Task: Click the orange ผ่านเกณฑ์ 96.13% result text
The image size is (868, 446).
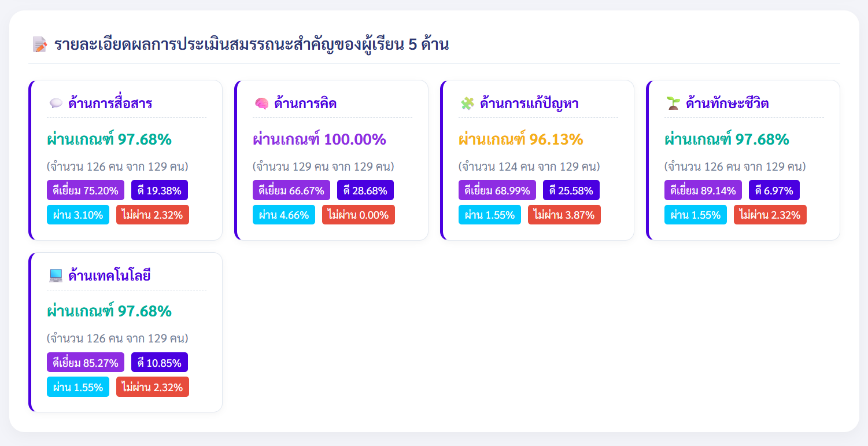Action: click(521, 139)
